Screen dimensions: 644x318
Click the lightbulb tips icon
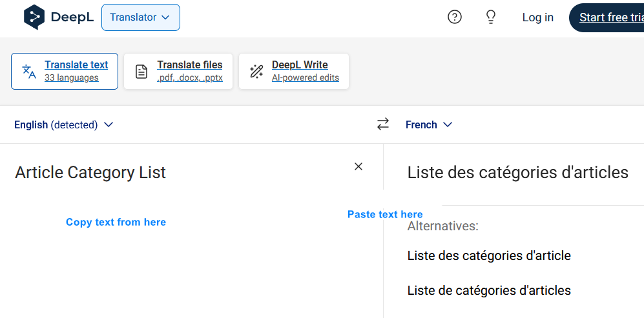point(491,17)
